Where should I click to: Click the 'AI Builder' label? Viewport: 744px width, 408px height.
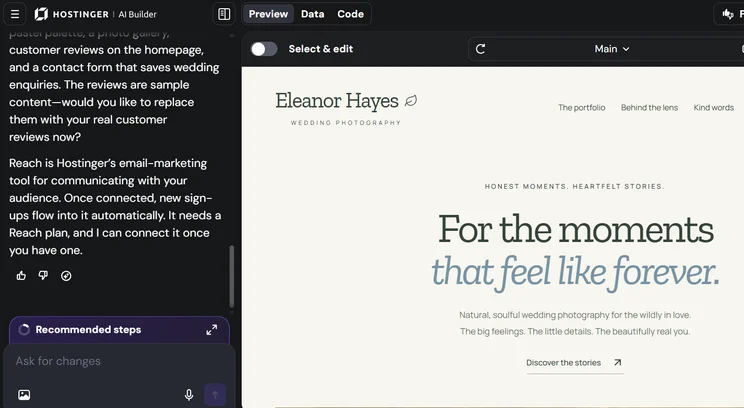[x=137, y=14]
